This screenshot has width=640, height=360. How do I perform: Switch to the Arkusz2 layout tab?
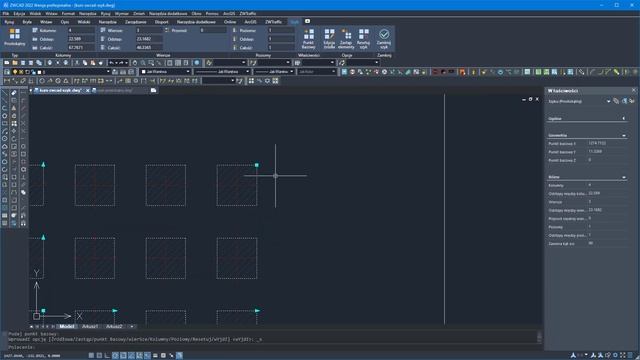coord(114,327)
